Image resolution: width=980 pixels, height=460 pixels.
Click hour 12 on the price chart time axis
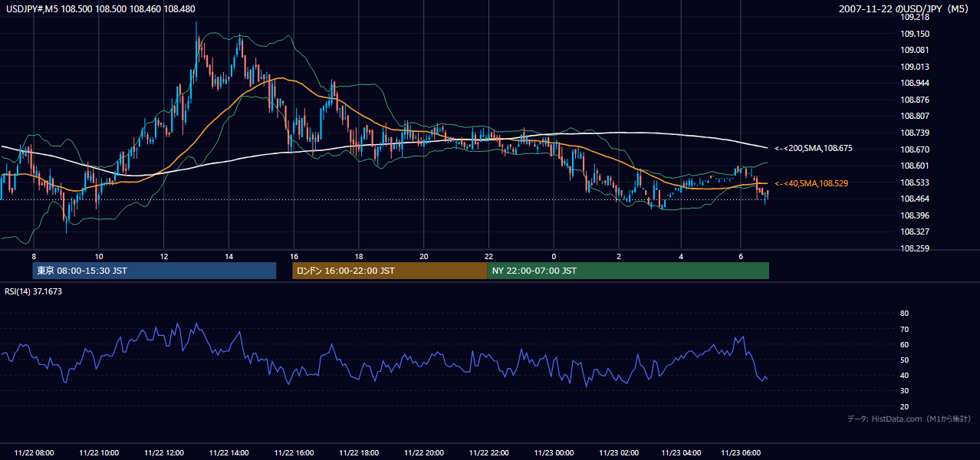pyautogui.click(x=164, y=255)
